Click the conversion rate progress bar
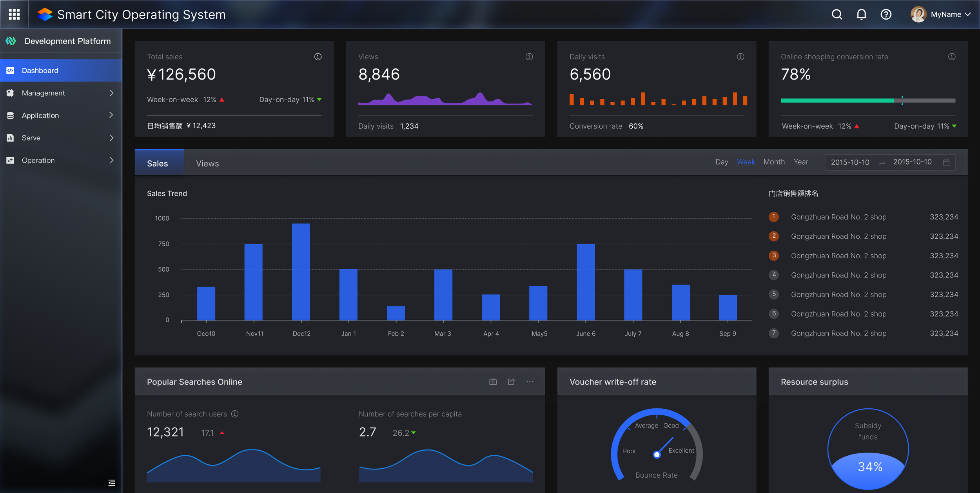The image size is (980, 493). tap(867, 101)
